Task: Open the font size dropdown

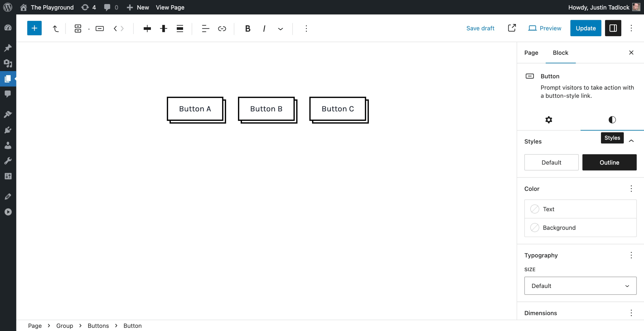Action: 580,286
